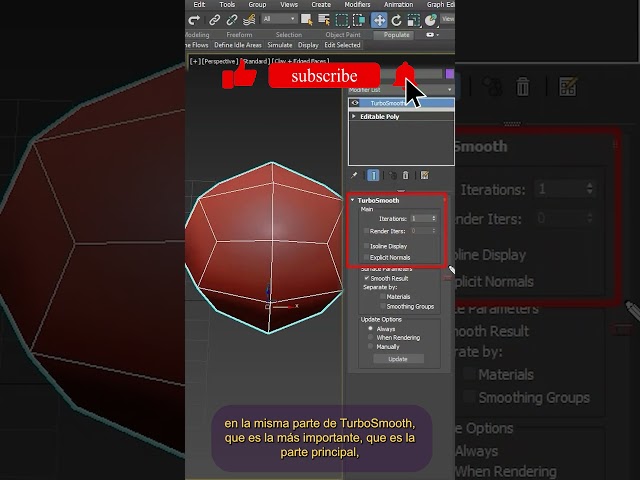Viewport: 640px width, 480px height.
Task: Click the Display ribbon button
Action: click(x=308, y=45)
